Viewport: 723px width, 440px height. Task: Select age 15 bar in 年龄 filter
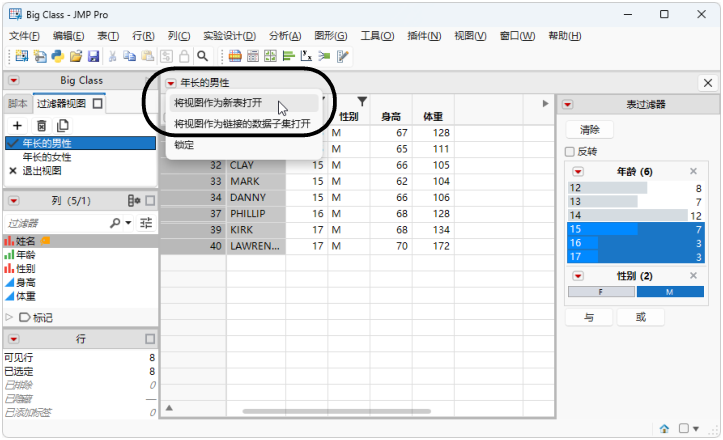(x=636, y=229)
